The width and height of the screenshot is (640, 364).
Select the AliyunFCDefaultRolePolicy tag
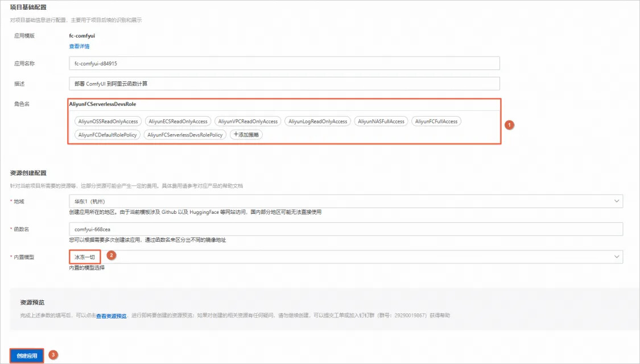[x=108, y=135]
